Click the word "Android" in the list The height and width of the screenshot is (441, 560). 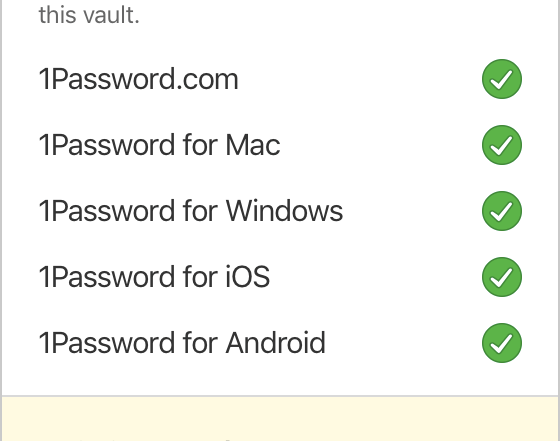[x=276, y=343]
